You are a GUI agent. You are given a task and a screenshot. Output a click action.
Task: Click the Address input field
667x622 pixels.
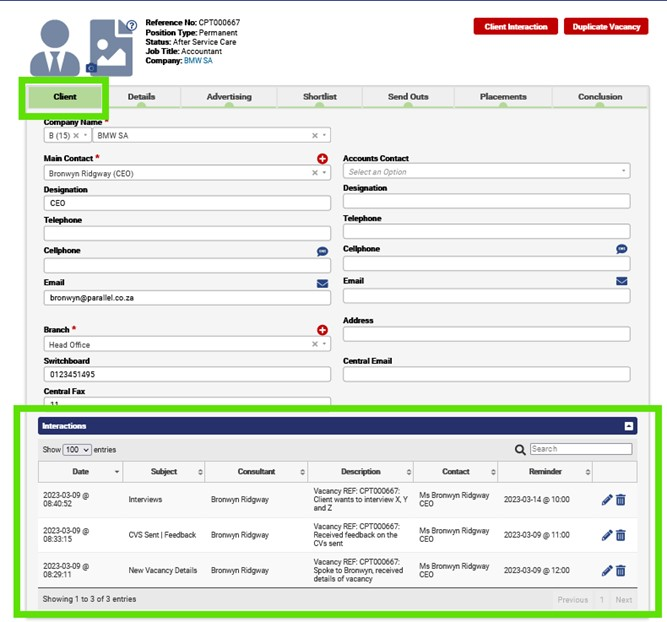pos(487,334)
